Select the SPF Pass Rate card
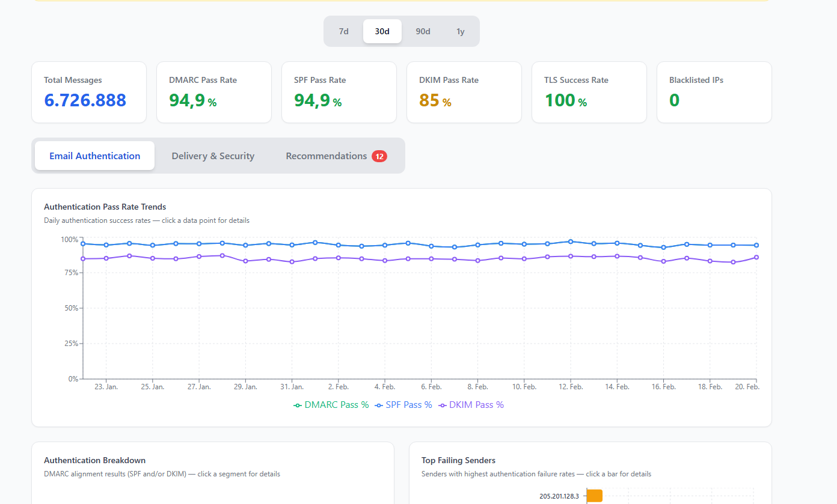The width and height of the screenshot is (837, 504). click(339, 92)
